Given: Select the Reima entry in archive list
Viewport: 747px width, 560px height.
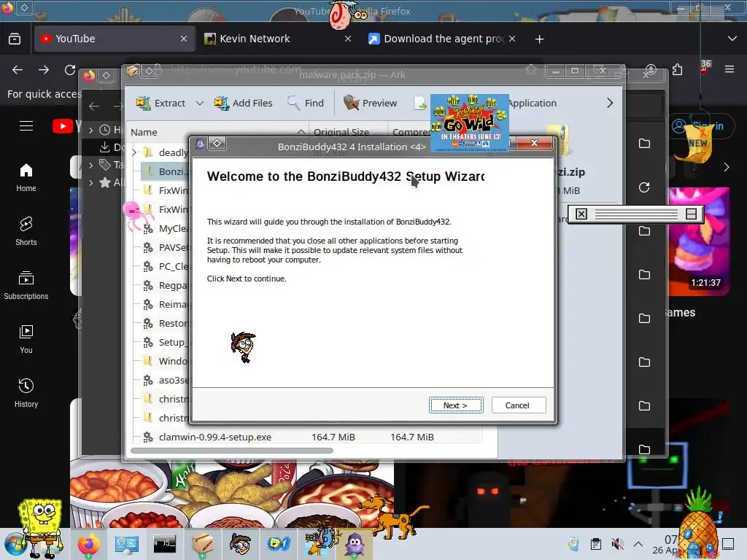Looking at the screenshot, I should coord(166,304).
